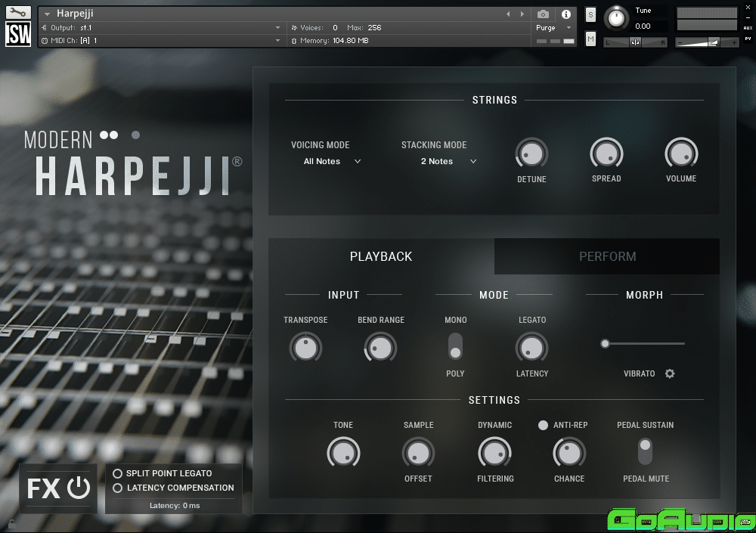The width and height of the screenshot is (756, 533).
Task: Click the FX power icon
Action: coord(79,488)
